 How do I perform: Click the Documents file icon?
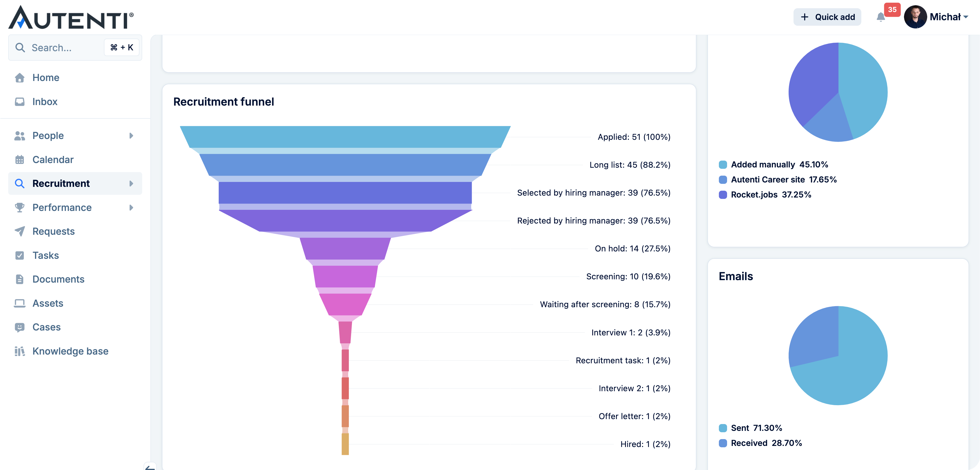(19, 279)
